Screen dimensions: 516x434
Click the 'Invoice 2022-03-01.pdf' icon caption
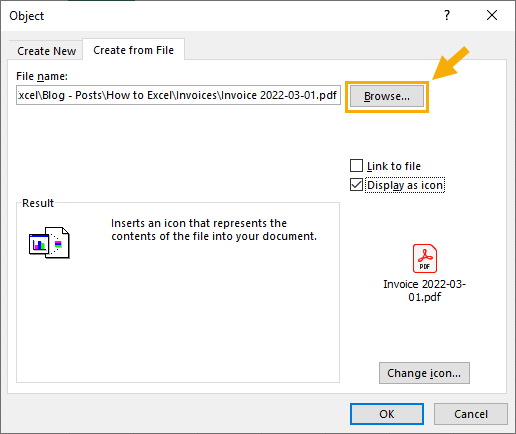(x=424, y=290)
